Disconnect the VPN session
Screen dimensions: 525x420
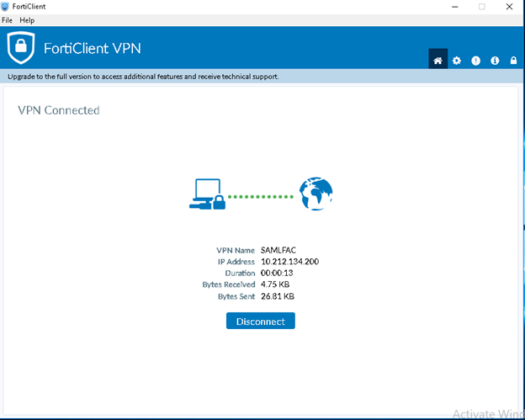pos(261,321)
